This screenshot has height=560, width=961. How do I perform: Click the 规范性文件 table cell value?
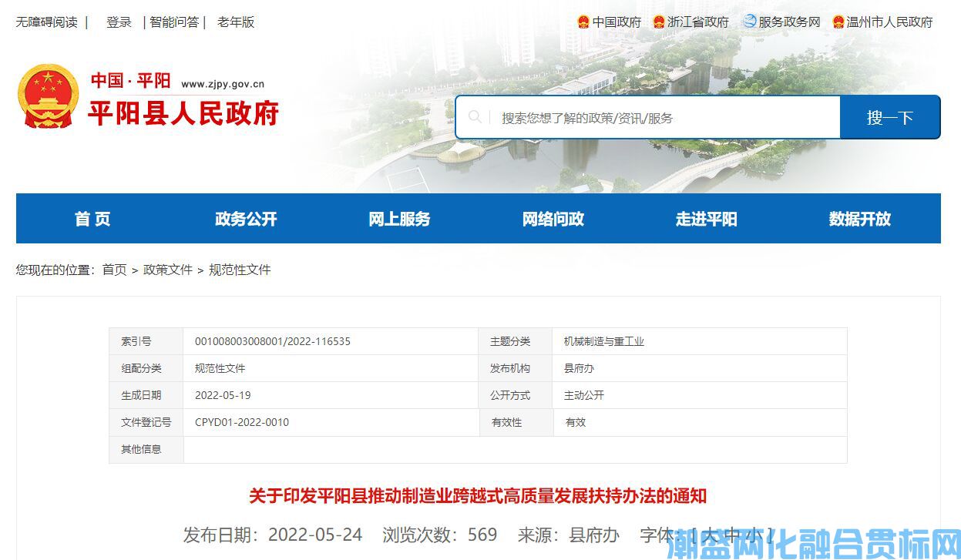(220, 368)
